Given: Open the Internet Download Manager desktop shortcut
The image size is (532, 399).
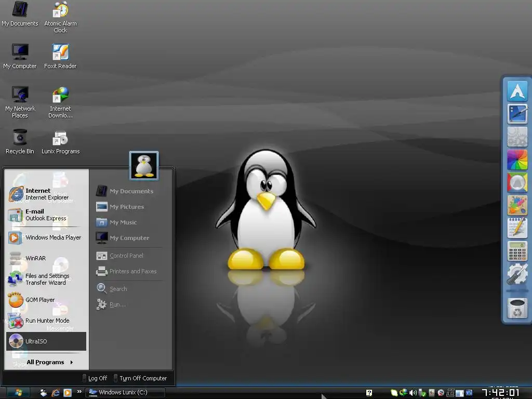Looking at the screenshot, I should 60,102.
